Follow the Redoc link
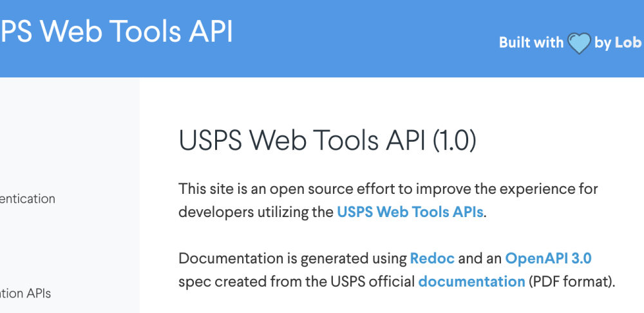Screen dimensions: 644x313 pyautogui.click(x=432, y=258)
